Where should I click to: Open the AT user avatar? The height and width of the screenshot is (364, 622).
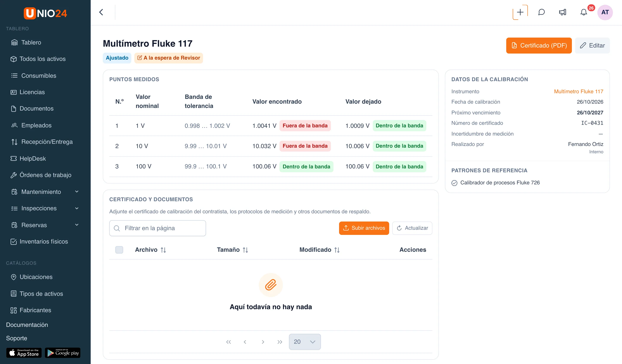coord(605,12)
